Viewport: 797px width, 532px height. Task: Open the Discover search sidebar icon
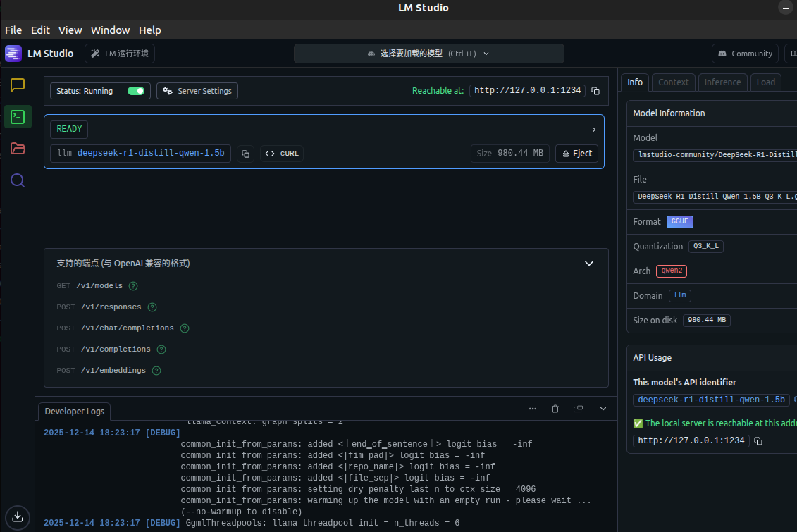(18, 180)
